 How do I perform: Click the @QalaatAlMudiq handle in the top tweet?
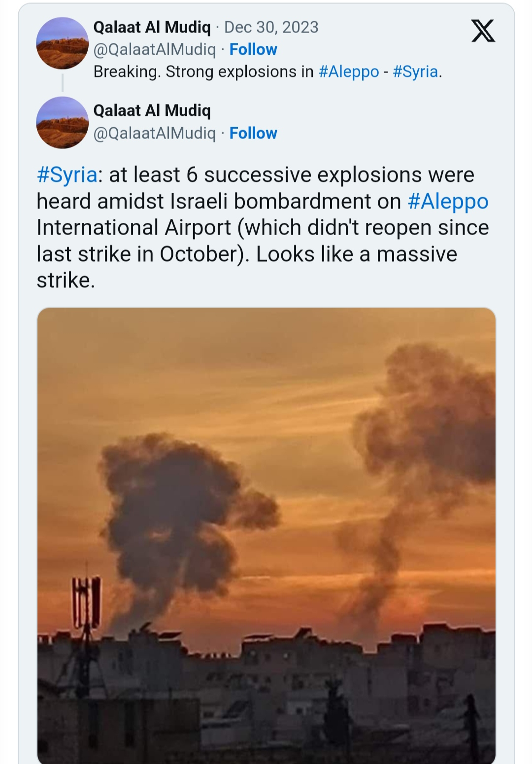[x=155, y=49]
